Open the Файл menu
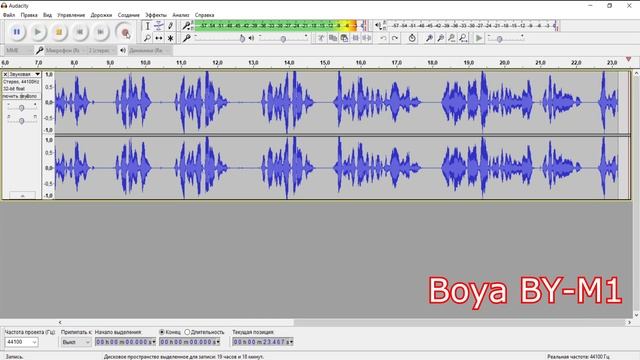Image resolution: width=640 pixels, height=360 pixels. [x=9, y=15]
